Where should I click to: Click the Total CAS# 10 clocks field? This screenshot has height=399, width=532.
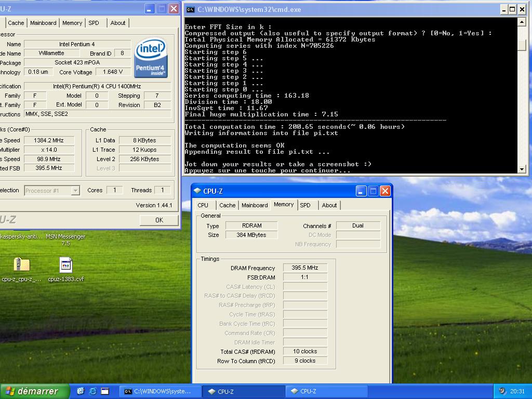(305, 352)
